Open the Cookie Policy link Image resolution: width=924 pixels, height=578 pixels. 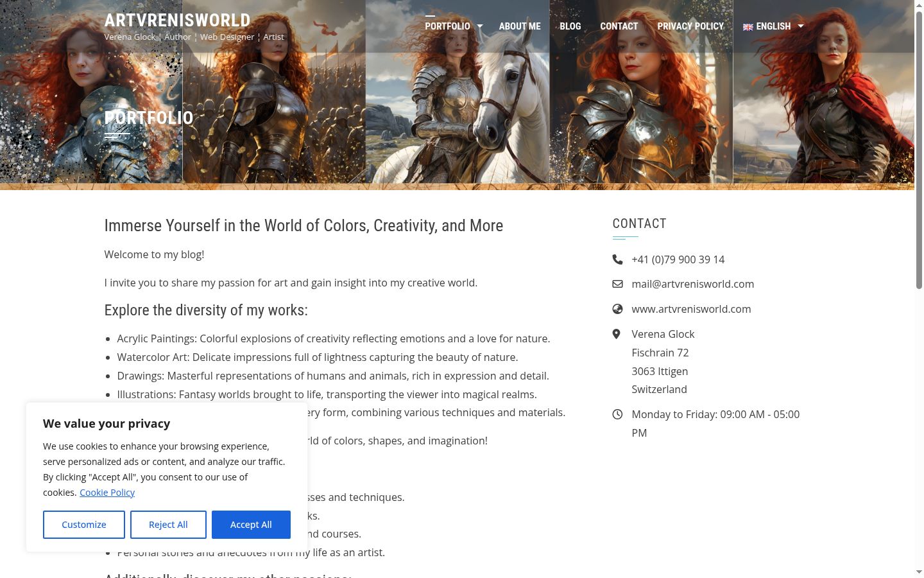point(107,493)
